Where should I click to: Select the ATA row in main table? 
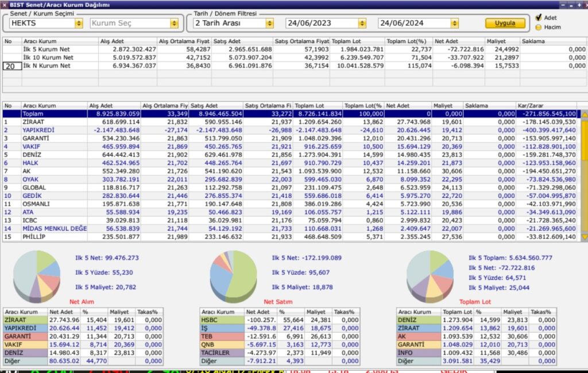point(289,213)
